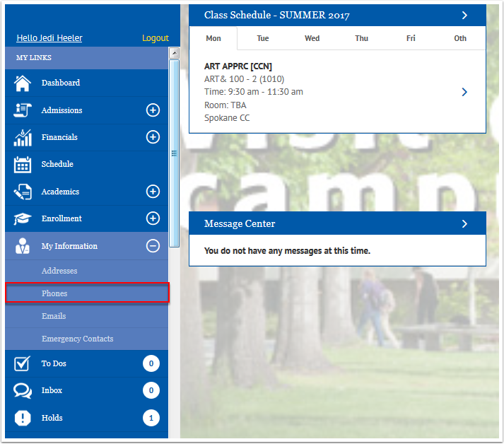Click the Admissions menu label
The width and height of the screenshot is (504, 444).
click(61, 110)
